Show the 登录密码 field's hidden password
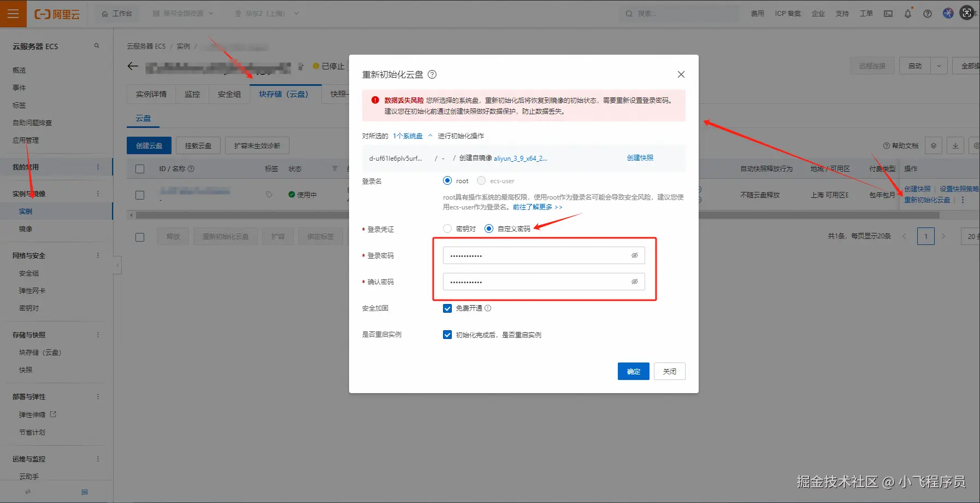The width and height of the screenshot is (980, 503). pyautogui.click(x=635, y=255)
